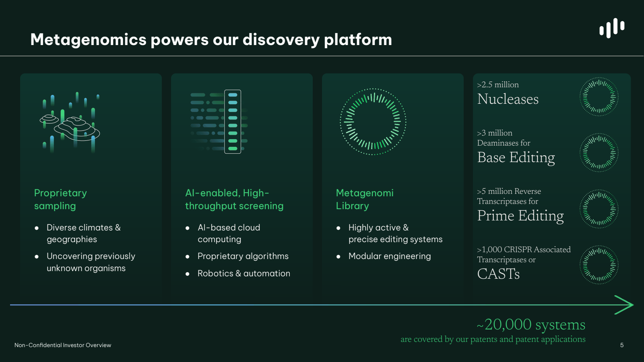The height and width of the screenshot is (362, 644).
Task: Click '>1,000 CRISPR Associated Transcriptases or' text
Action: 524,254
